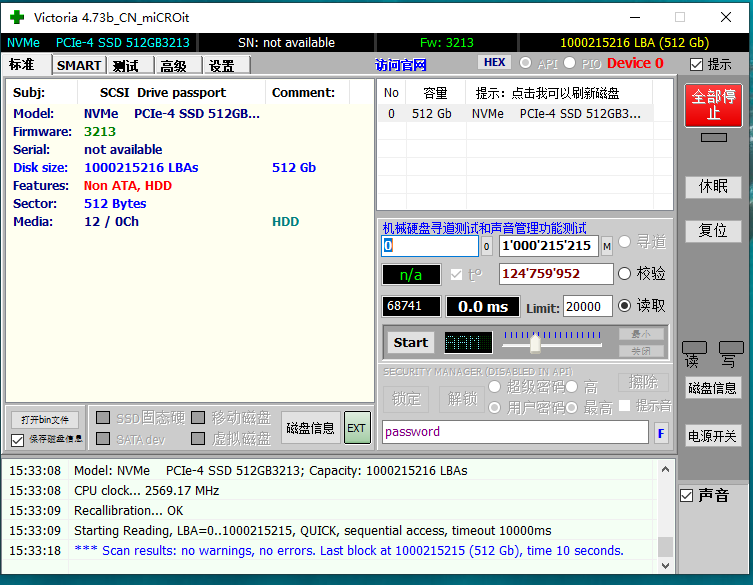Click the 关闭 button under 最小
This screenshot has height=585, width=753.
tap(641, 351)
